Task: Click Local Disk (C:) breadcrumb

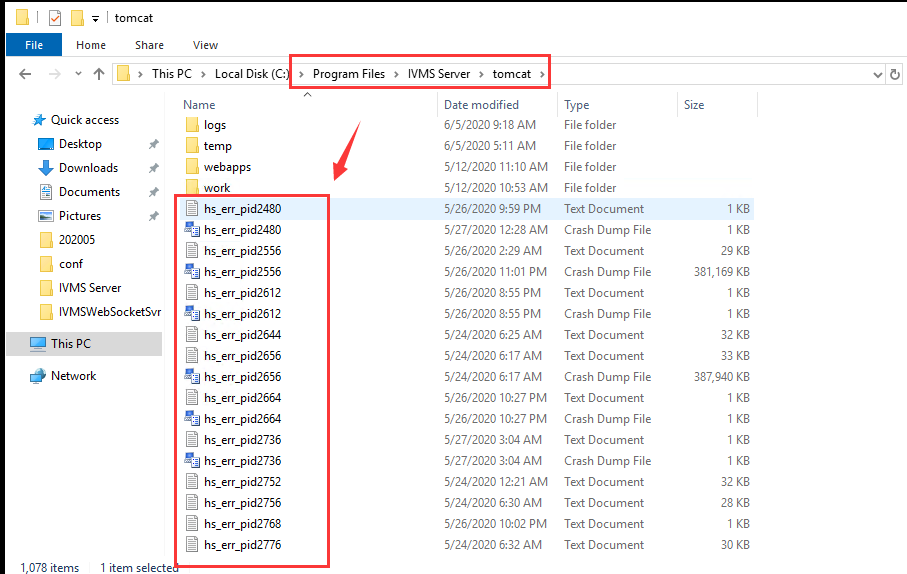Action: pos(252,74)
